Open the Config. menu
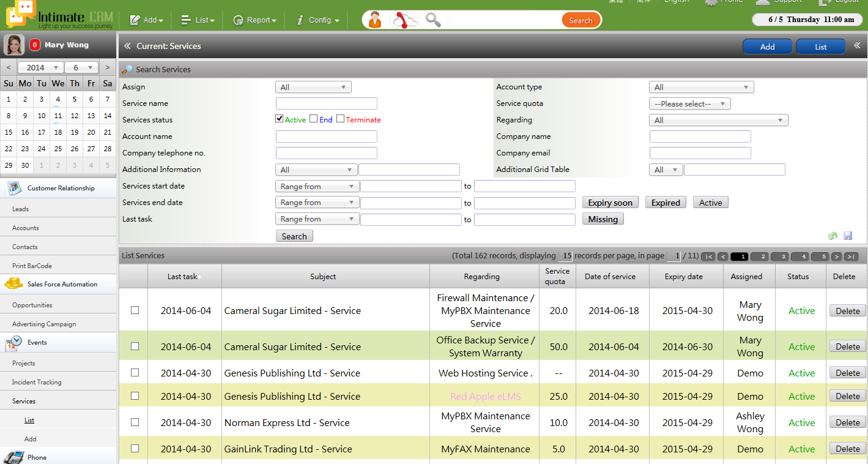868x464 pixels. (x=317, y=20)
